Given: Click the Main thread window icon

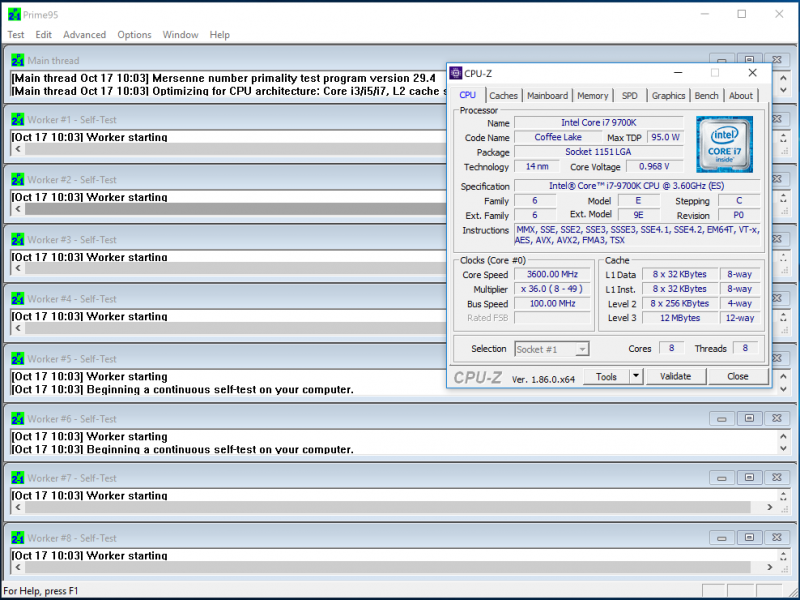Looking at the screenshot, I should [17, 61].
